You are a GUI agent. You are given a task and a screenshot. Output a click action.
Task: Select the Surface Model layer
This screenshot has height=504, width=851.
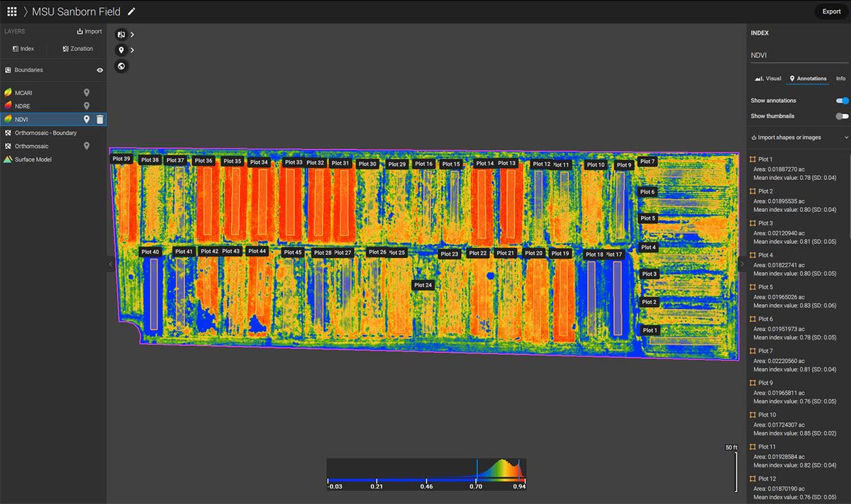[32, 159]
